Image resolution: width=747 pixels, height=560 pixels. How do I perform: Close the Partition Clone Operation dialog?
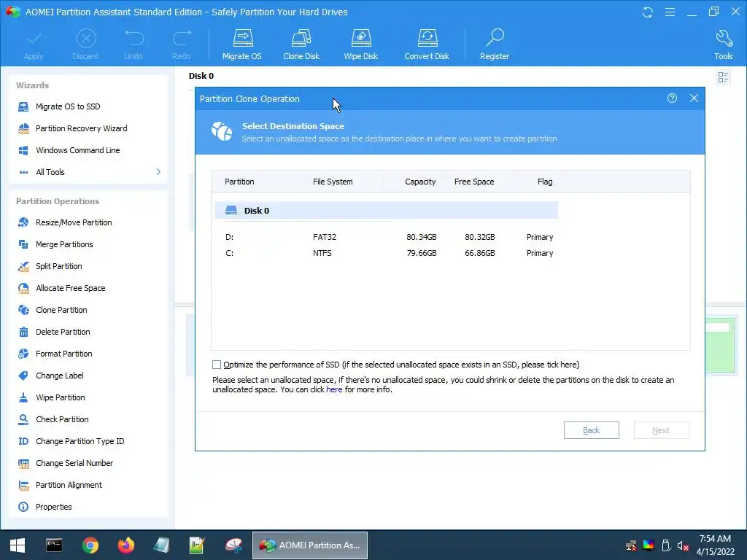[x=694, y=98]
